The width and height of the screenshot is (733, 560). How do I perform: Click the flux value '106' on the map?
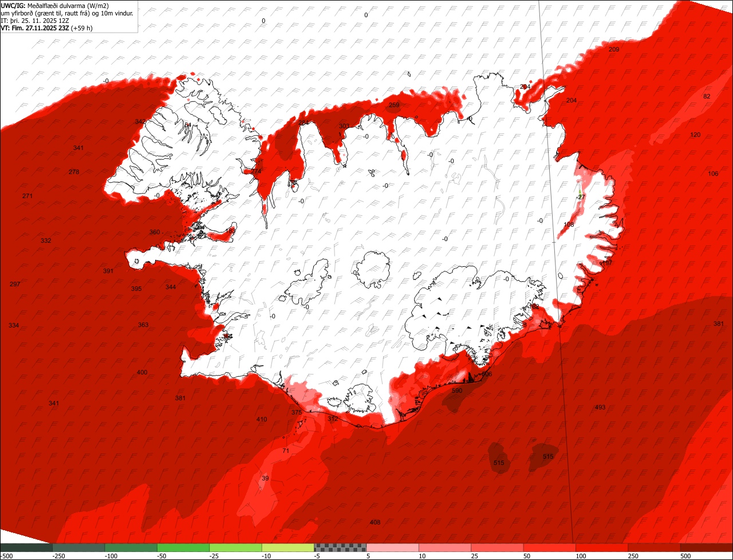point(713,173)
